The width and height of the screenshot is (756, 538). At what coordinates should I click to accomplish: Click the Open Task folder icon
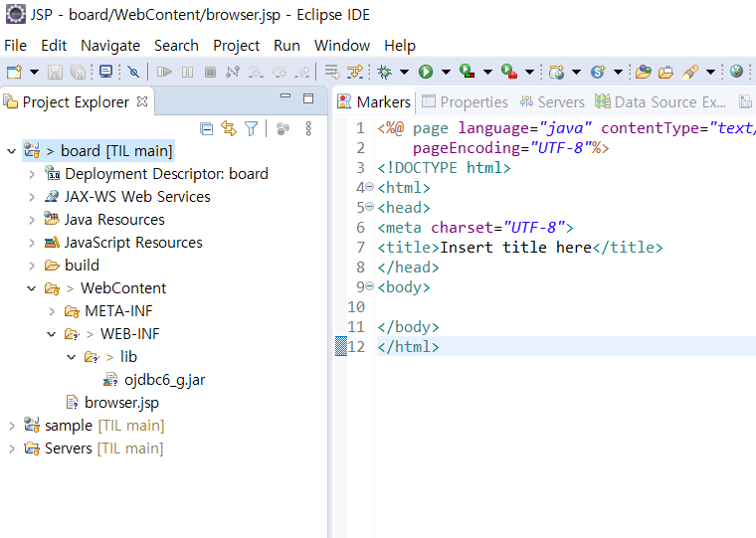(x=665, y=73)
